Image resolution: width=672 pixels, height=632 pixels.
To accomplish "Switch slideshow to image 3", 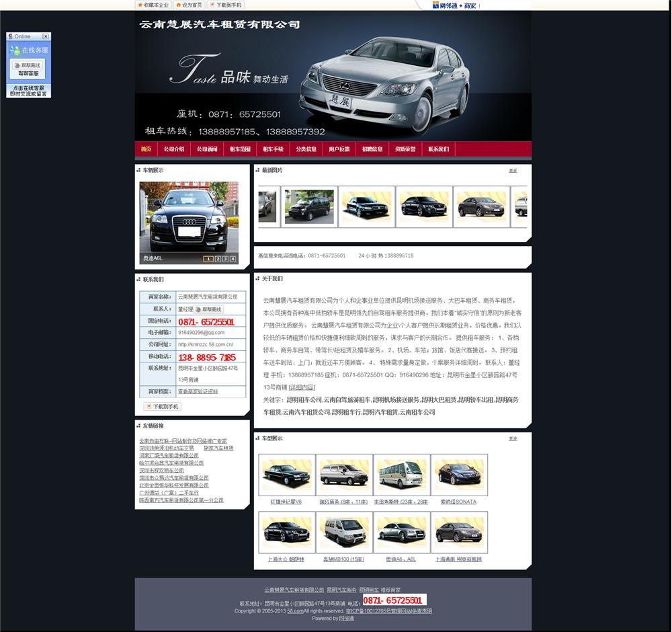I will click(x=225, y=259).
